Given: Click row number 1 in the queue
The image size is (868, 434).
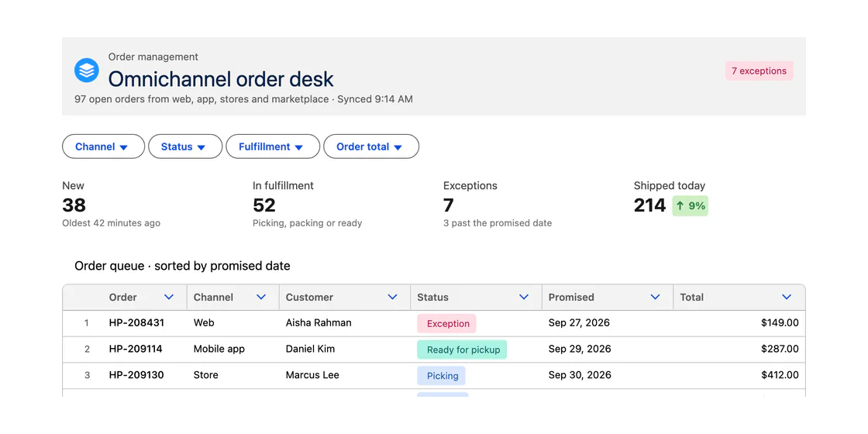Looking at the screenshot, I should pyautogui.click(x=86, y=323).
